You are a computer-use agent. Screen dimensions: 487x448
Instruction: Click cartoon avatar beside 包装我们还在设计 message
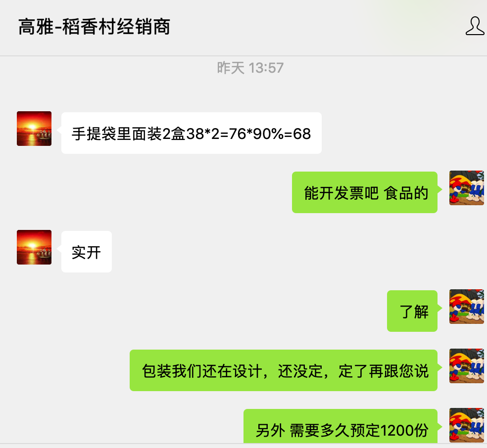pos(467,366)
